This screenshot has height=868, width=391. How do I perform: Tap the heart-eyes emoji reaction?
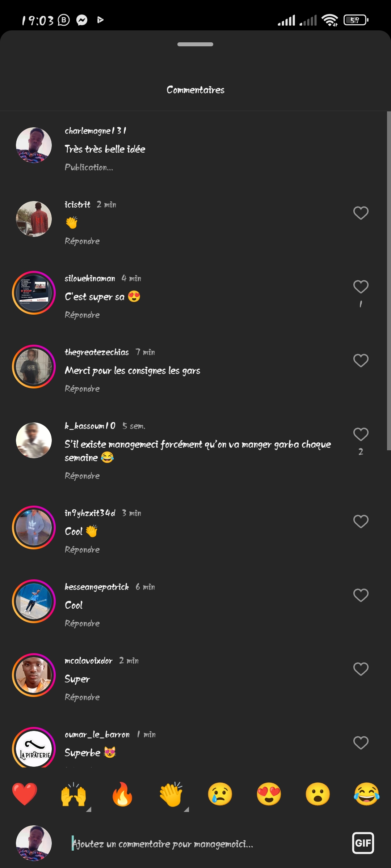[269, 794]
